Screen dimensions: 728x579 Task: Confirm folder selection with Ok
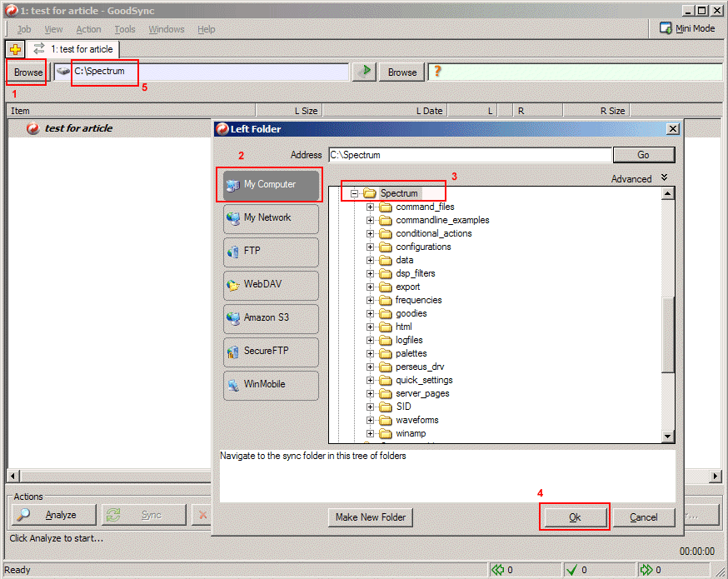[x=575, y=517]
